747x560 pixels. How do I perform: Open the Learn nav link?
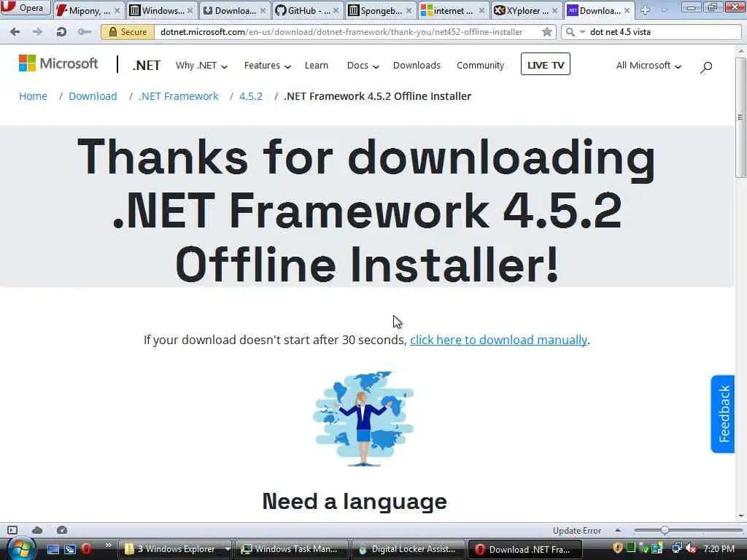click(317, 65)
